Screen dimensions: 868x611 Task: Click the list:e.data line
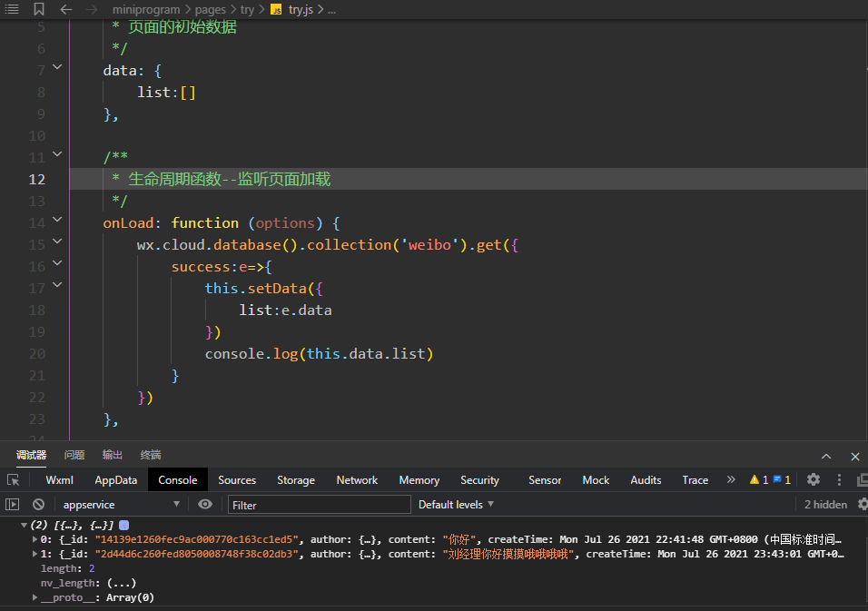pyautogui.click(x=285, y=310)
